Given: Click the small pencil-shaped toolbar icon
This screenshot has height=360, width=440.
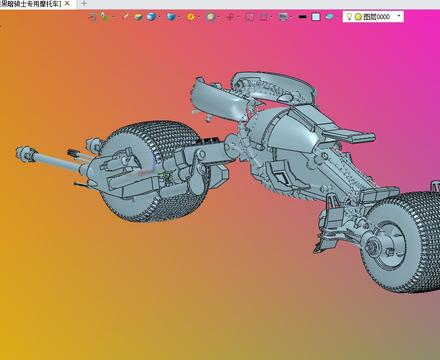Looking at the screenshot, I should click(125, 16).
